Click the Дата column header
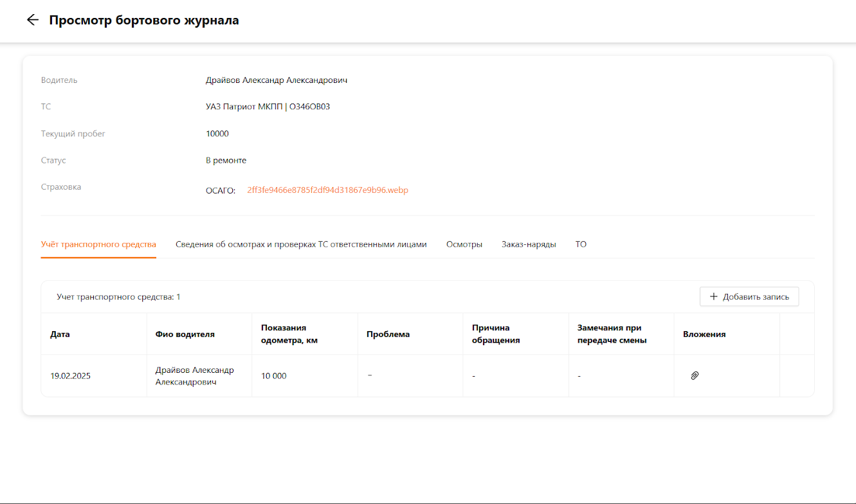856x504 pixels. pyautogui.click(x=60, y=334)
